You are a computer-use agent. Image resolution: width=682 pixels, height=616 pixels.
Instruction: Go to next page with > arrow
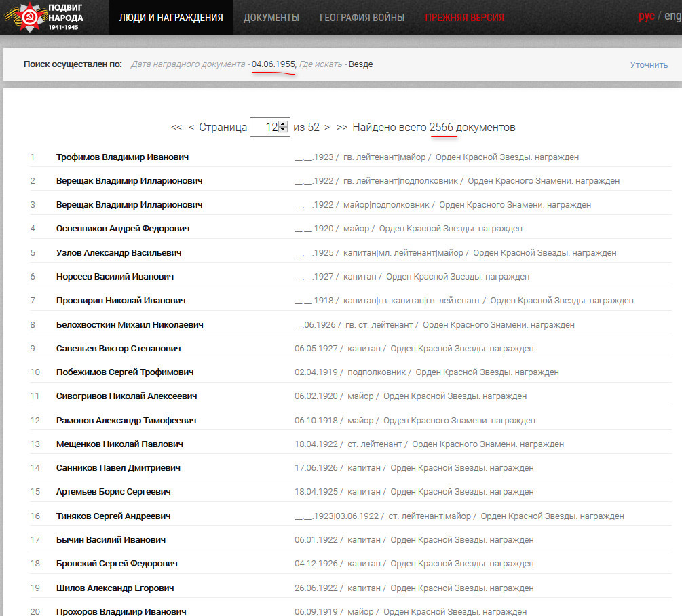click(x=327, y=128)
